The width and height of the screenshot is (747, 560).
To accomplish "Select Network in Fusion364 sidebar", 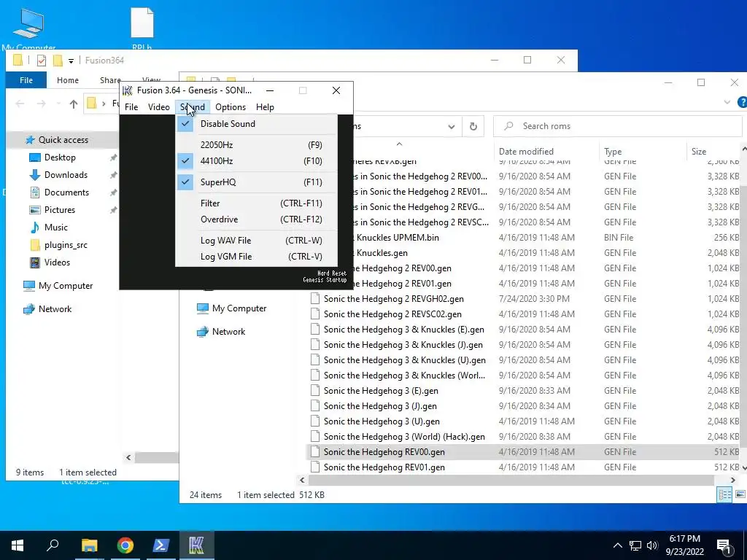I will 55,309.
